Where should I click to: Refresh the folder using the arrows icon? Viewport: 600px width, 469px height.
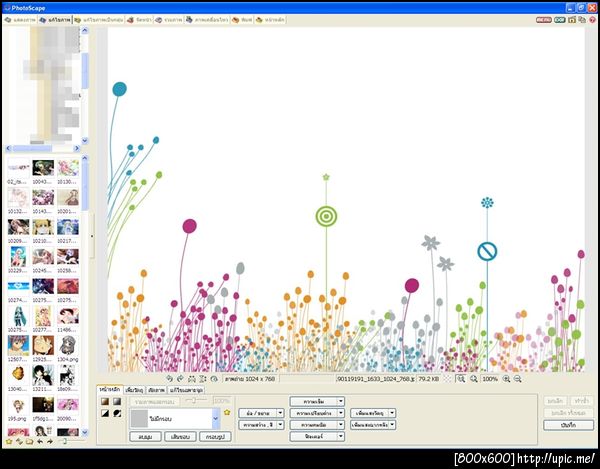tap(19, 442)
